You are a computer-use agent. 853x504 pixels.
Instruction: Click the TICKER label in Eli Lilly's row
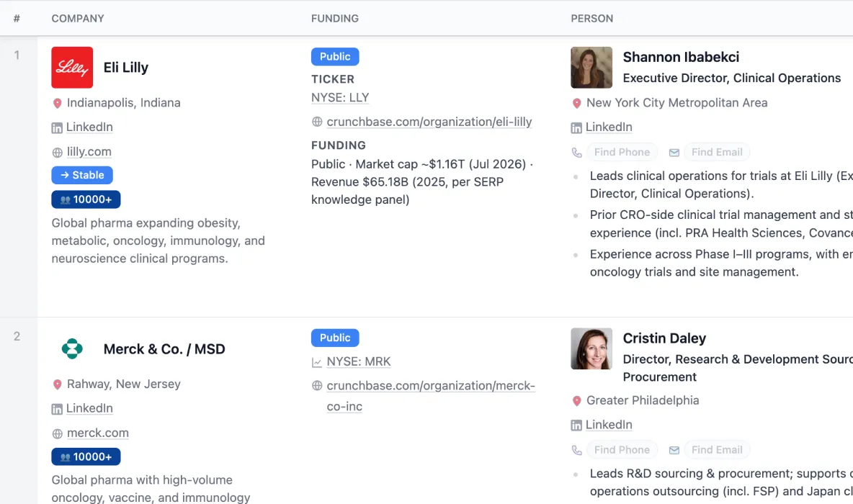pyautogui.click(x=333, y=79)
